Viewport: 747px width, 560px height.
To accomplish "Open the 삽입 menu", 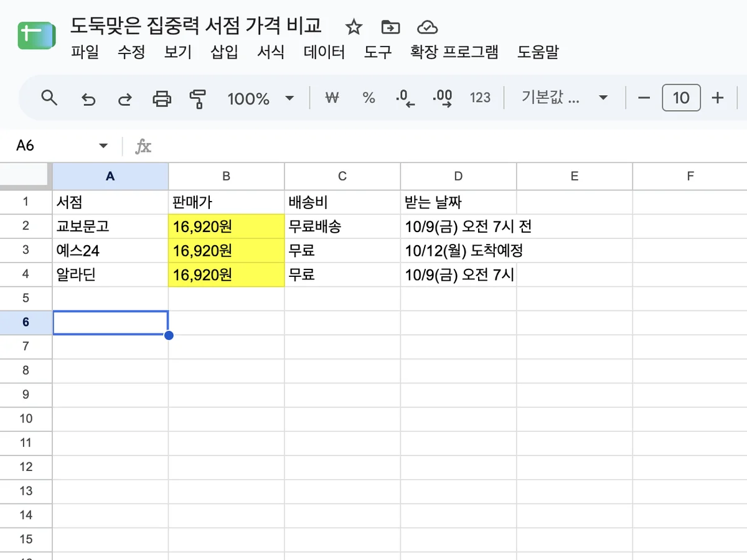I will tap(225, 52).
